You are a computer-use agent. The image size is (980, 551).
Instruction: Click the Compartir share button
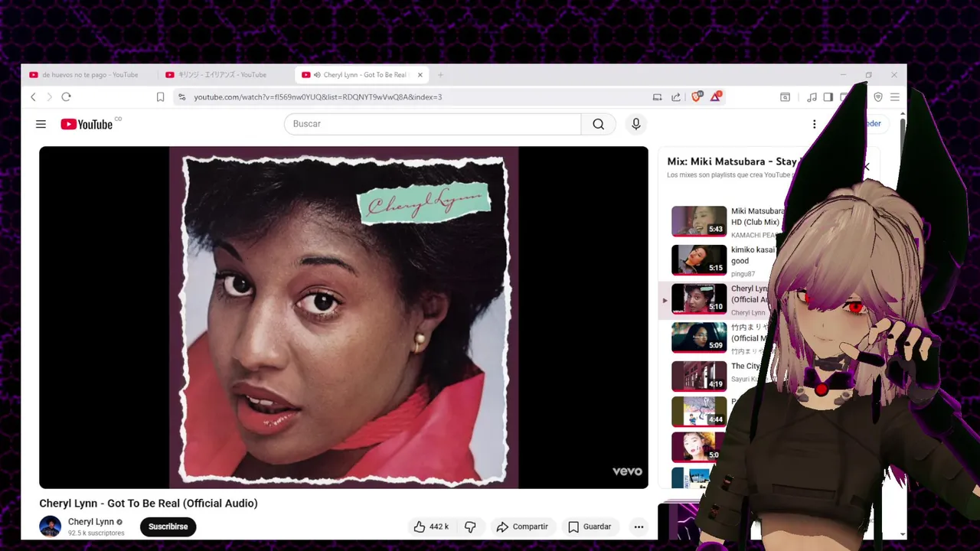pyautogui.click(x=522, y=527)
